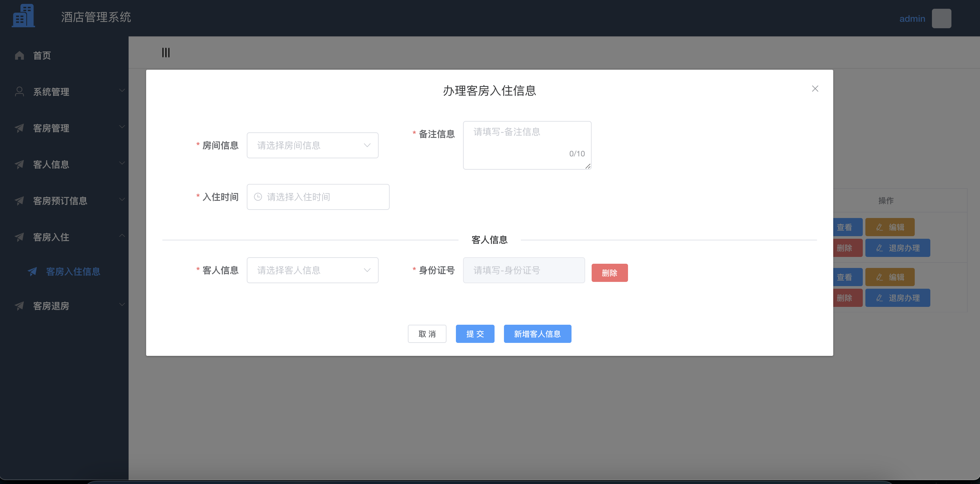This screenshot has height=484, width=980.
Task: Click paper plane icon beside 客房管理
Action: click(x=19, y=128)
